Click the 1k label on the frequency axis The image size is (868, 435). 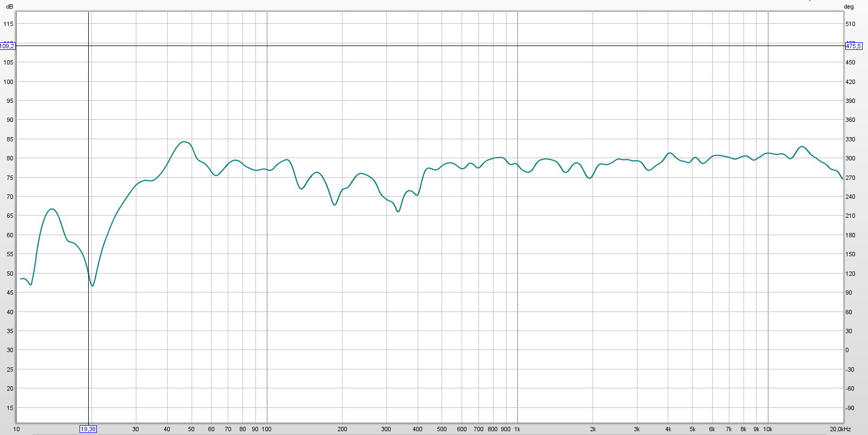[517, 429]
